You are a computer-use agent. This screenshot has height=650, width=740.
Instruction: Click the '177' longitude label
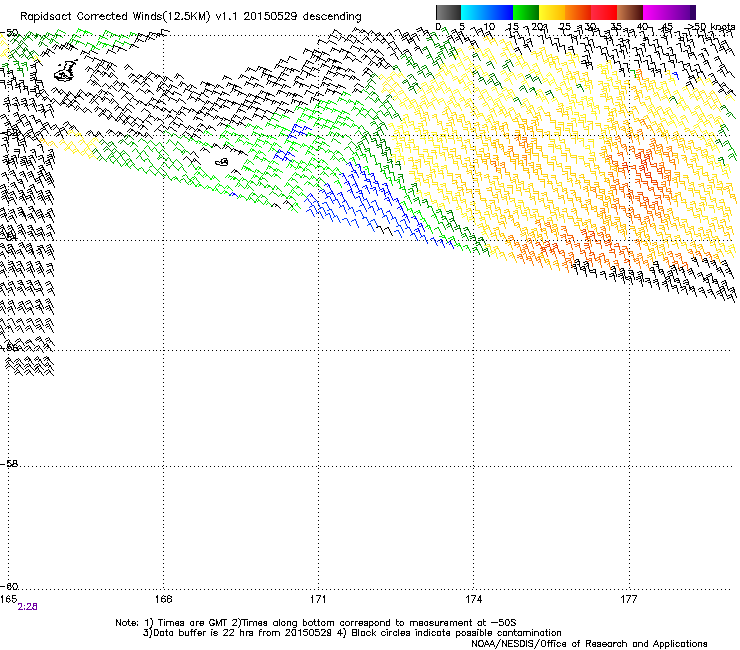pos(629,599)
